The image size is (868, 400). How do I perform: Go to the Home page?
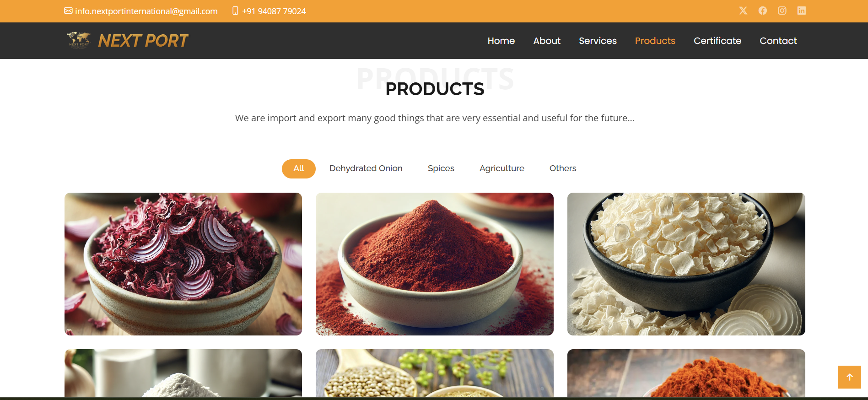point(501,41)
